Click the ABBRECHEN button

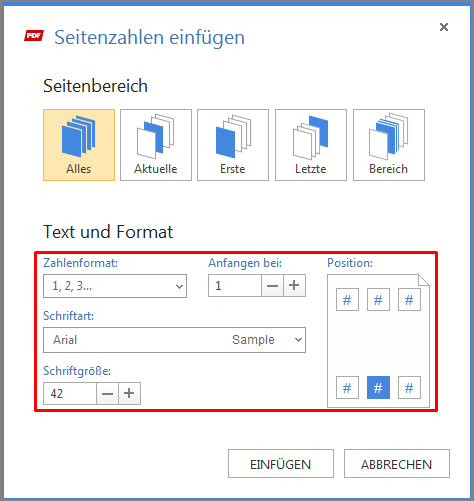click(397, 464)
